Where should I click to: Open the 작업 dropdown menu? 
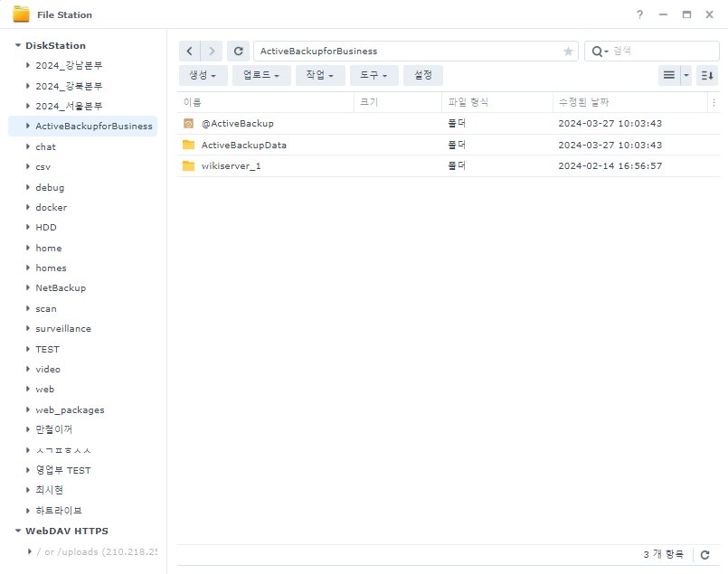tap(320, 75)
